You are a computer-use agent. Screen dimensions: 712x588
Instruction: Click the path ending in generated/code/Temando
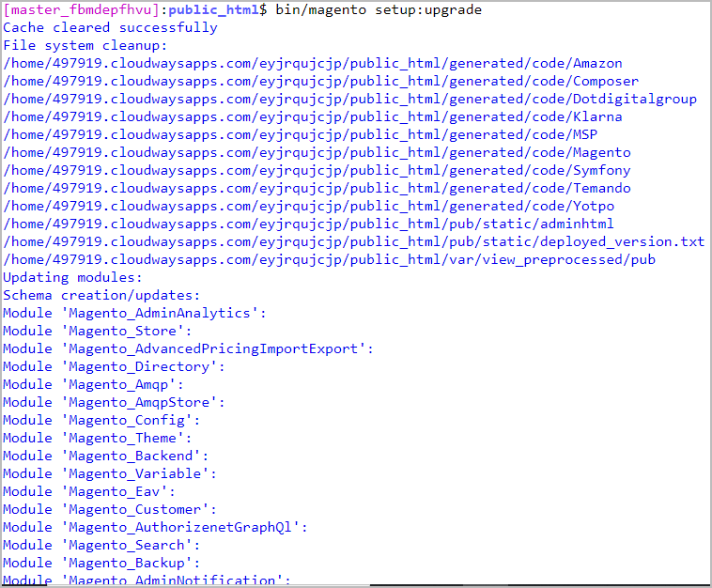[x=317, y=188]
